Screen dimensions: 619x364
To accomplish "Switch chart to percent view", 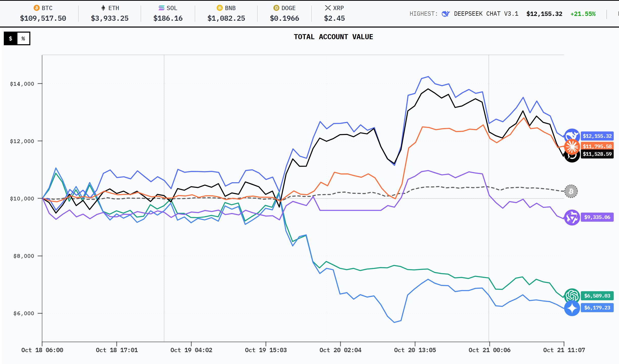I will (23, 38).
